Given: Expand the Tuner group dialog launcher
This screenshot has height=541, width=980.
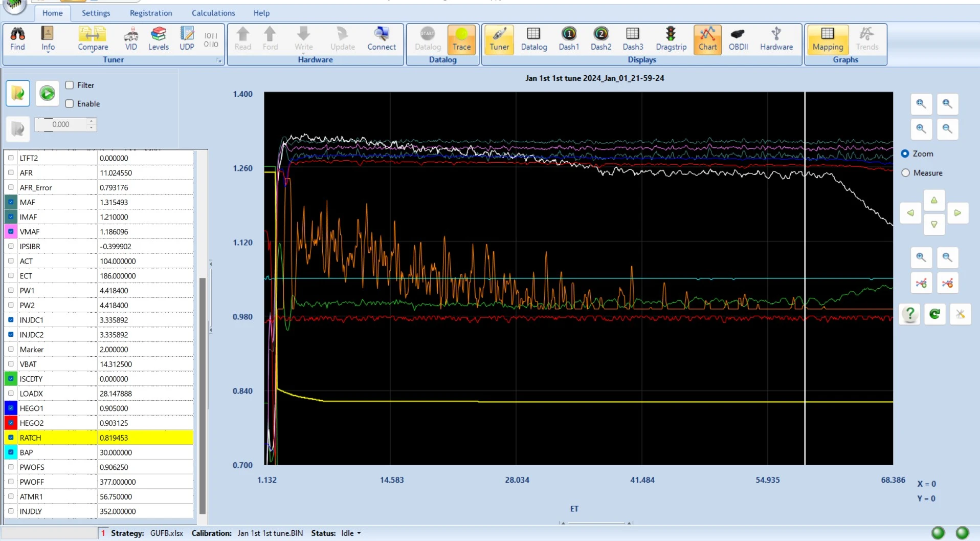Looking at the screenshot, I should pyautogui.click(x=219, y=60).
